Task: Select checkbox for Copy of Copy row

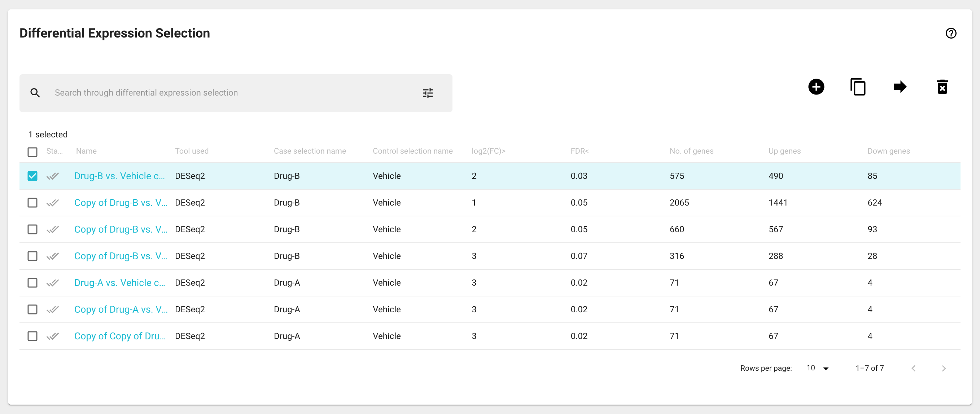Action: click(32, 336)
